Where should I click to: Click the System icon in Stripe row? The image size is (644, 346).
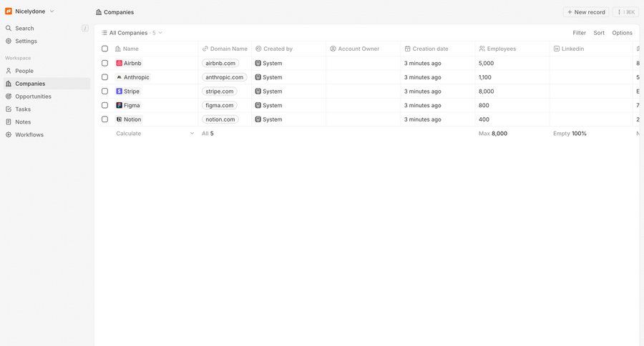click(x=258, y=91)
